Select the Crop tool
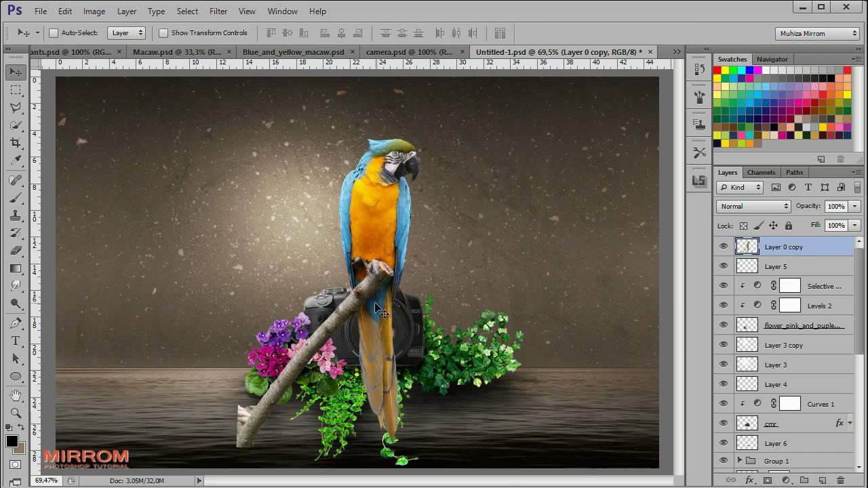Viewport: 868px width, 488px height. click(x=16, y=142)
